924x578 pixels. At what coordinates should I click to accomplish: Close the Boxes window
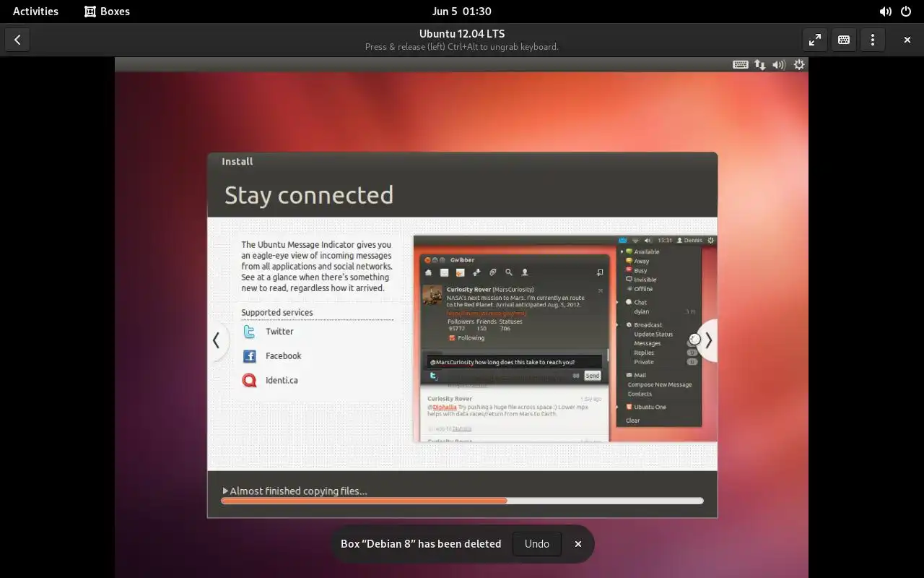907,40
